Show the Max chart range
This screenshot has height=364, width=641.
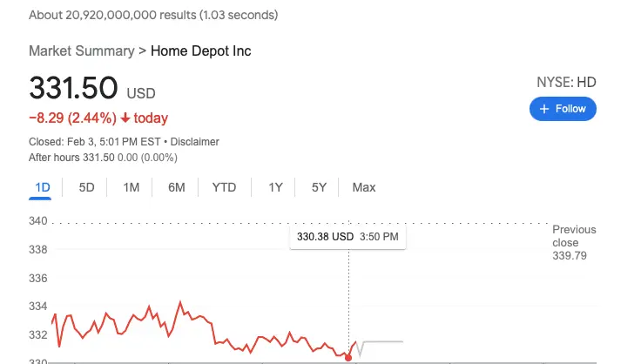(364, 187)
